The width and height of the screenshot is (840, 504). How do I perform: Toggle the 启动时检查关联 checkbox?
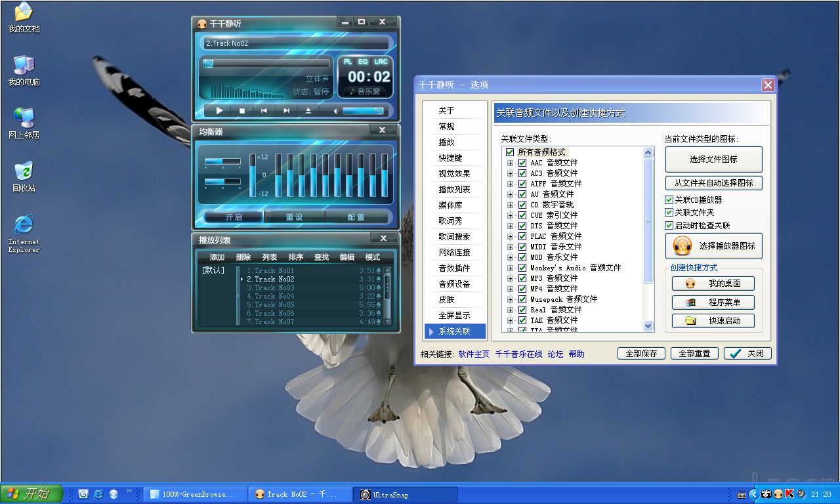click(x=669, y=225)
